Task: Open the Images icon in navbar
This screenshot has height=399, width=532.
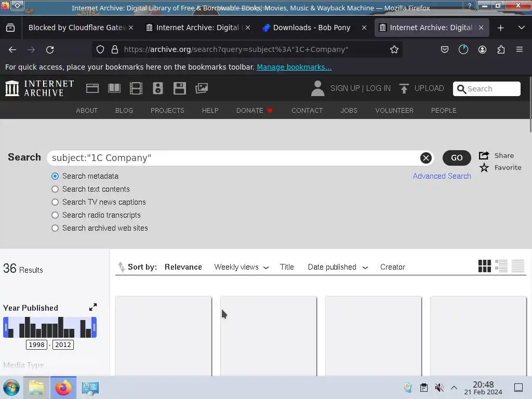Action: (x=202, y=88)
